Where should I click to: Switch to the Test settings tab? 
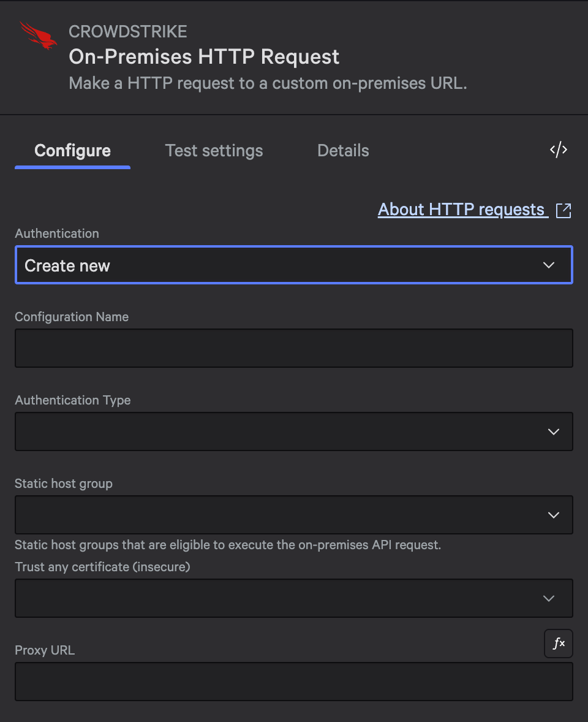click(214, 150)
